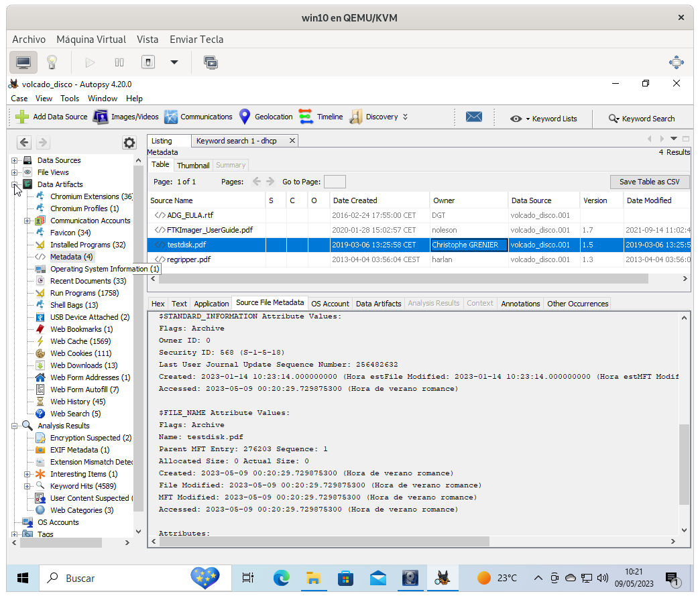Viewport: 700px width, 598px height.
Task: Click the Add Data Source icon
Action: 22,117
